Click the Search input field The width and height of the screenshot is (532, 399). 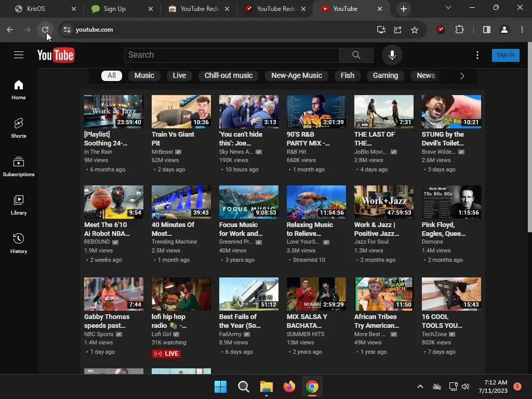(232, 55)
